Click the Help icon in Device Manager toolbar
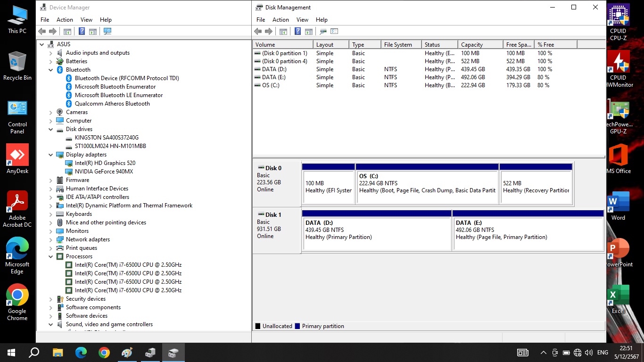This screenshot has width=644, height=362. click(82, 32)
